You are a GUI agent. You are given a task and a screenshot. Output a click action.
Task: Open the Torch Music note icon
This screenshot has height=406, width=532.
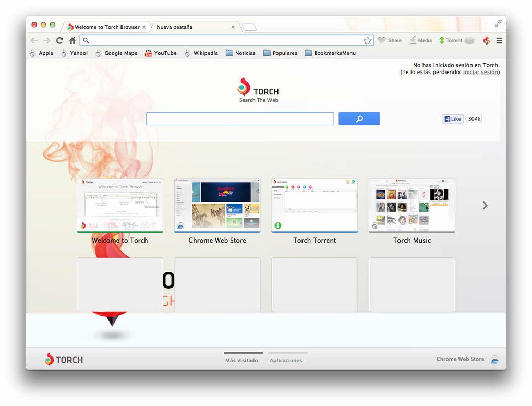pyautogui.click(x=486, y=40)
